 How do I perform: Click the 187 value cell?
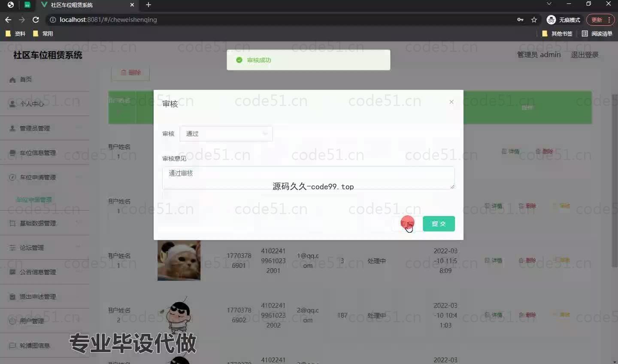pyautogui.click(x=342, y=315)
